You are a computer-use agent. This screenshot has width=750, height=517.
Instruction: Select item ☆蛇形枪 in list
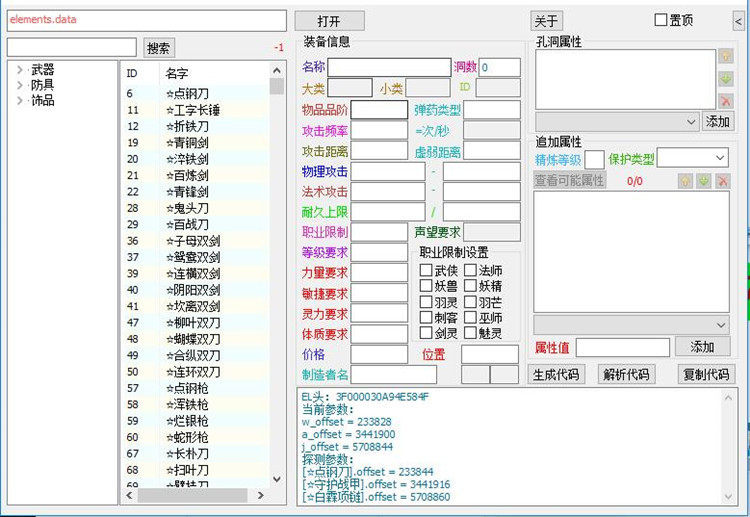[x=195, y=437]
